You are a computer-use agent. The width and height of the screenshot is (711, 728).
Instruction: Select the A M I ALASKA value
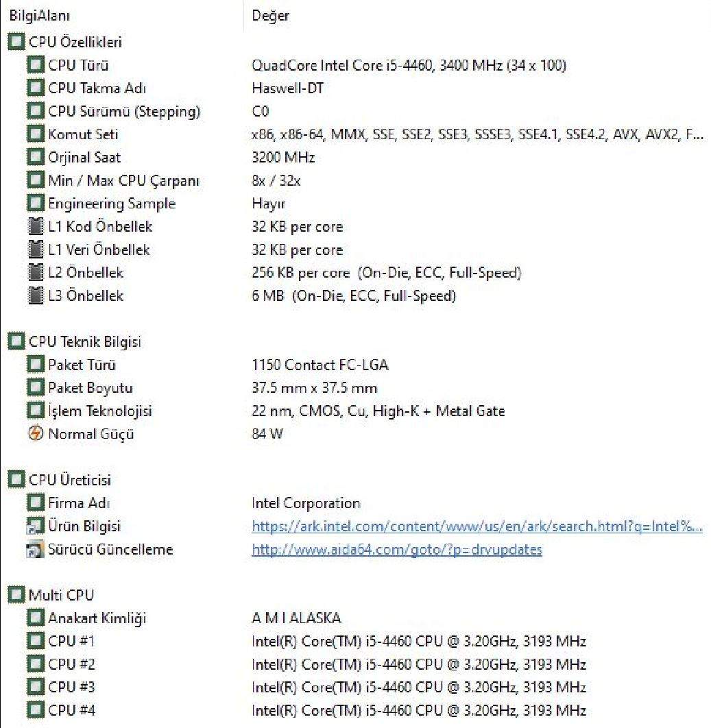[x=296, y=618]
